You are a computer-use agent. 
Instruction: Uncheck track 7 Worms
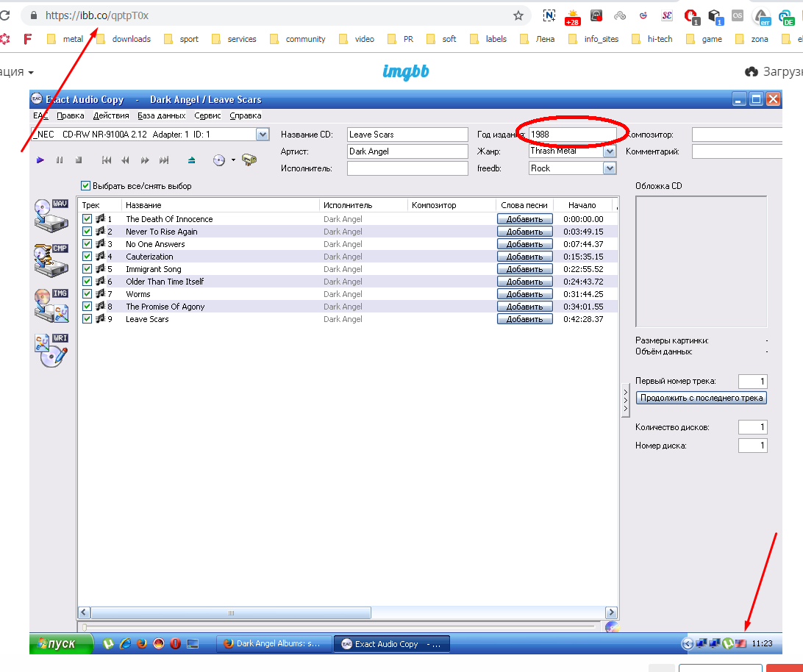click(87, 293)
